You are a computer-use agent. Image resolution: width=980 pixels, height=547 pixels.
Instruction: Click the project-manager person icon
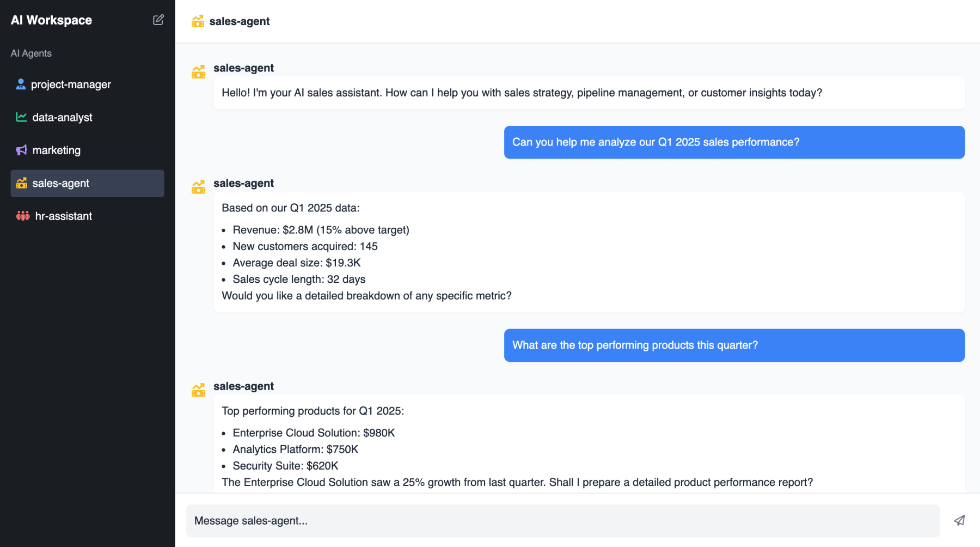[x=21, y=84]
